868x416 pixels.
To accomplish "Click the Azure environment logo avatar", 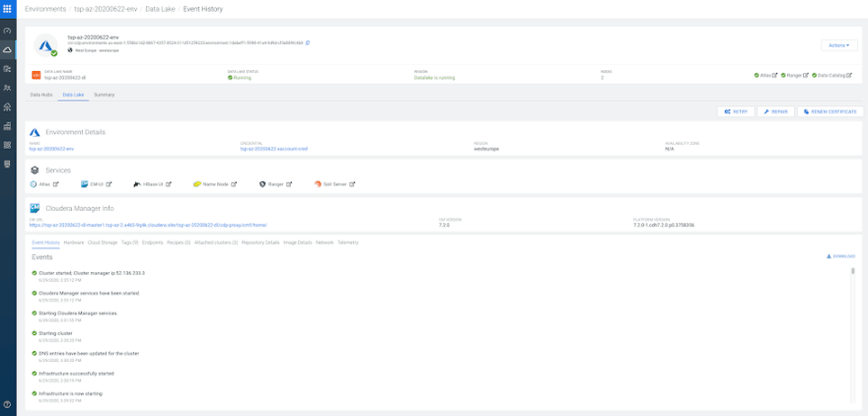I will coord(44,44).
